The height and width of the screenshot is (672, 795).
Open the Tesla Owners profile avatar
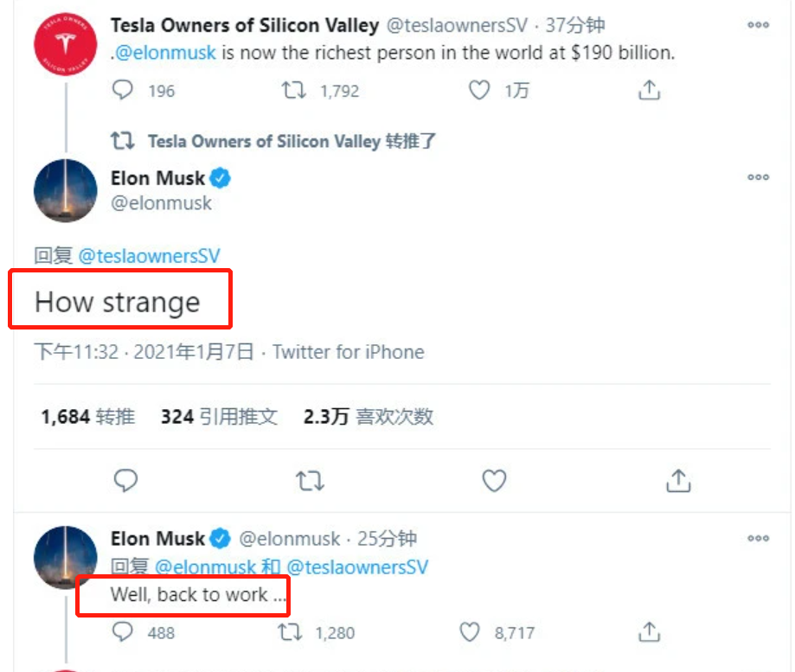point(65,43)
